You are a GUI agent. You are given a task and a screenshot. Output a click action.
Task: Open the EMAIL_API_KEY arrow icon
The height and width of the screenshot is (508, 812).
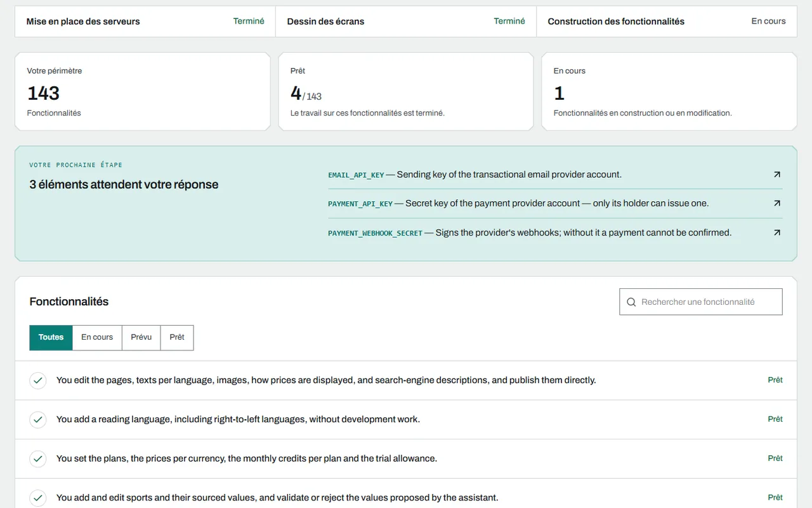pos(777,175)
